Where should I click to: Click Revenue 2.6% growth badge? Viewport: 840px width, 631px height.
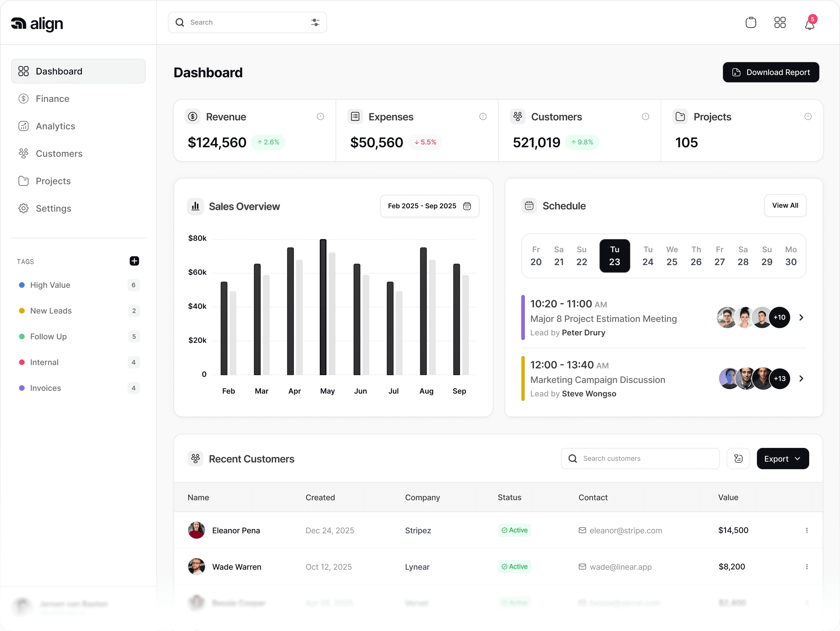click(268, 142)
